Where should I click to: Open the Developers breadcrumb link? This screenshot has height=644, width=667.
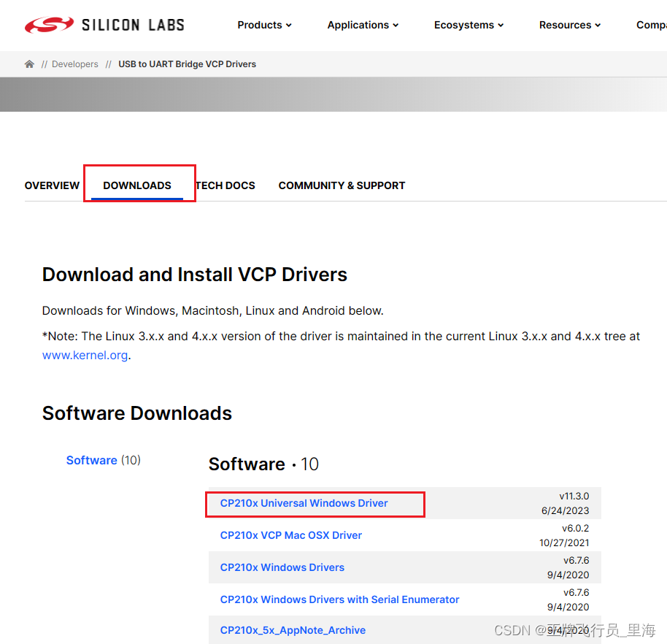pos(75,64)
